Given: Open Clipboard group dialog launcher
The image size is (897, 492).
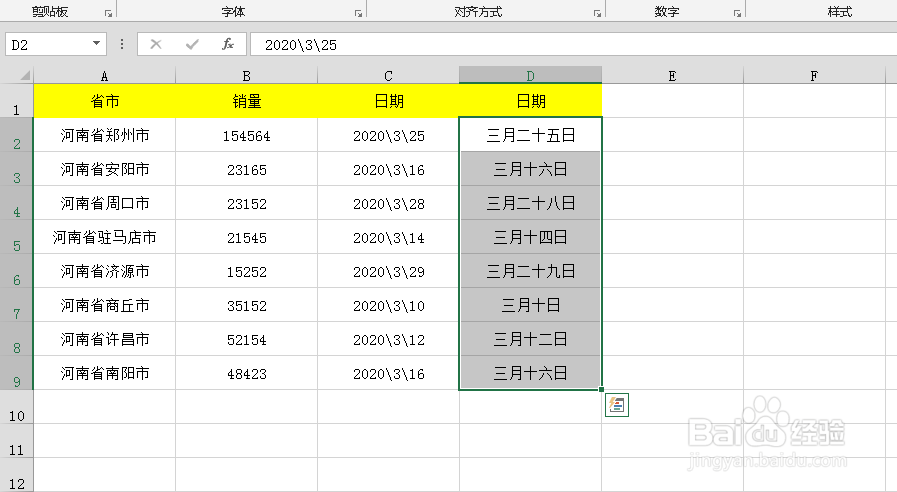Looking at the screenshot, I should pyautogui.click(x=108, y=13).
